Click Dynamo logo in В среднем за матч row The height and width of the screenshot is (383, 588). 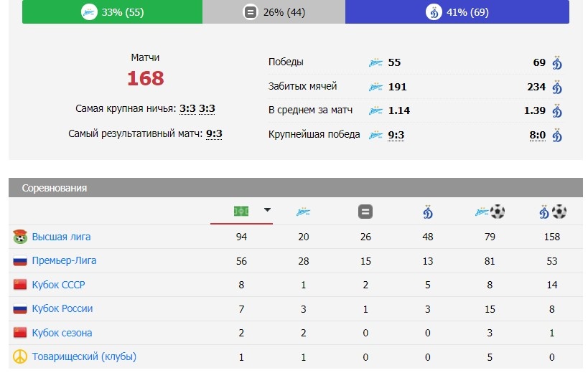point(557,111)
